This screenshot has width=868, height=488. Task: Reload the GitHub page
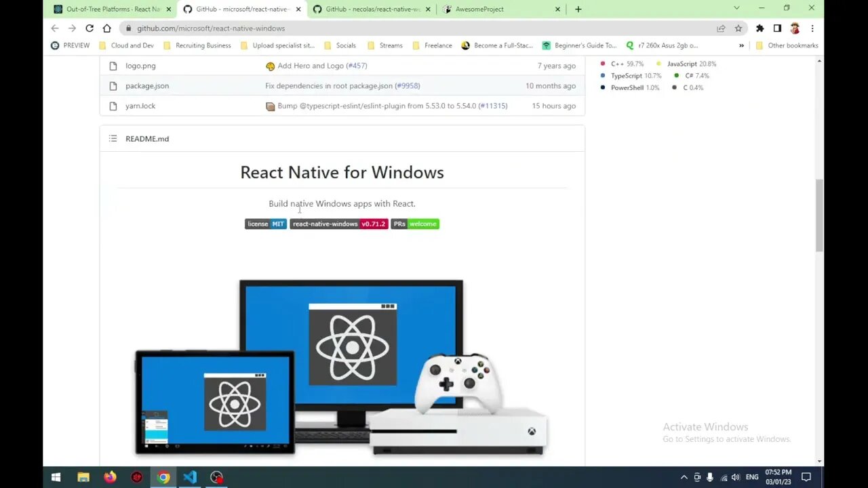pyautogui.click(x=90, y=28)
